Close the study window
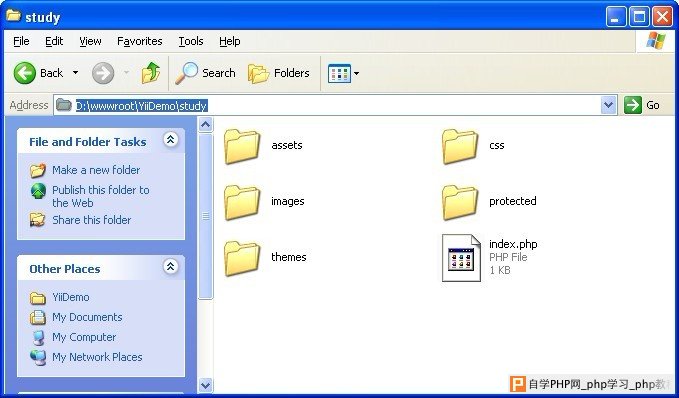This screenshot has height=398, width=679. (662, 17)
